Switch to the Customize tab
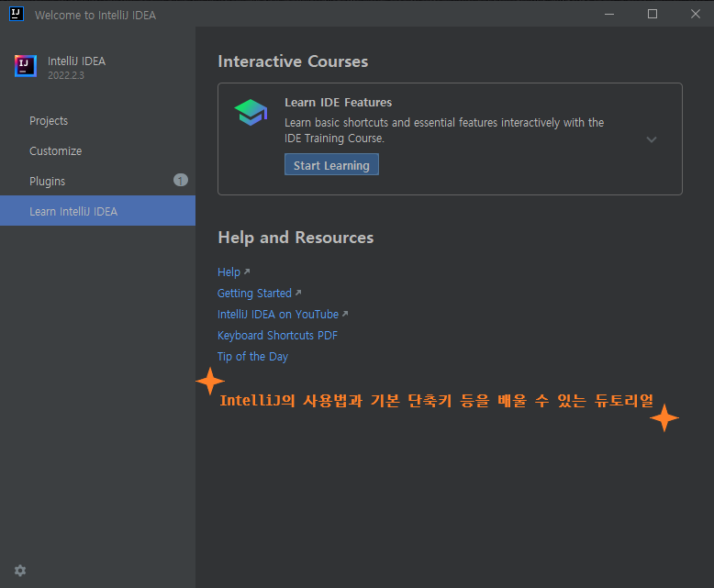 pos(97,150)
